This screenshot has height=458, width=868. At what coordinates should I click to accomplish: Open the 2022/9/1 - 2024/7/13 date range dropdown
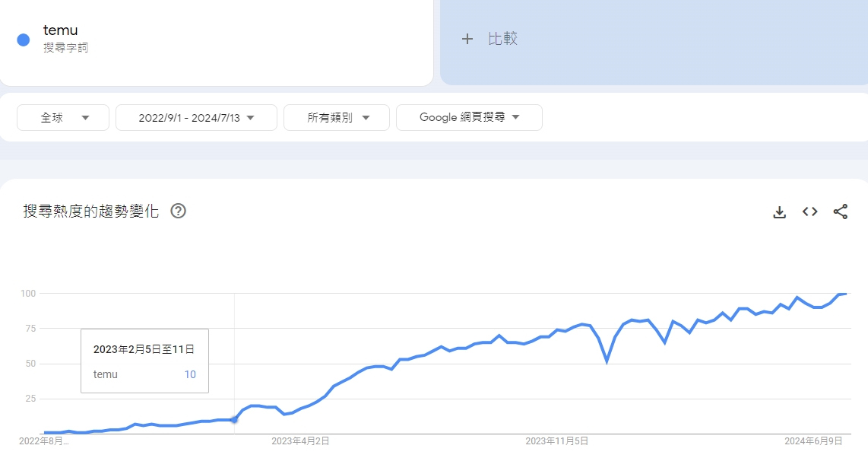197,117
